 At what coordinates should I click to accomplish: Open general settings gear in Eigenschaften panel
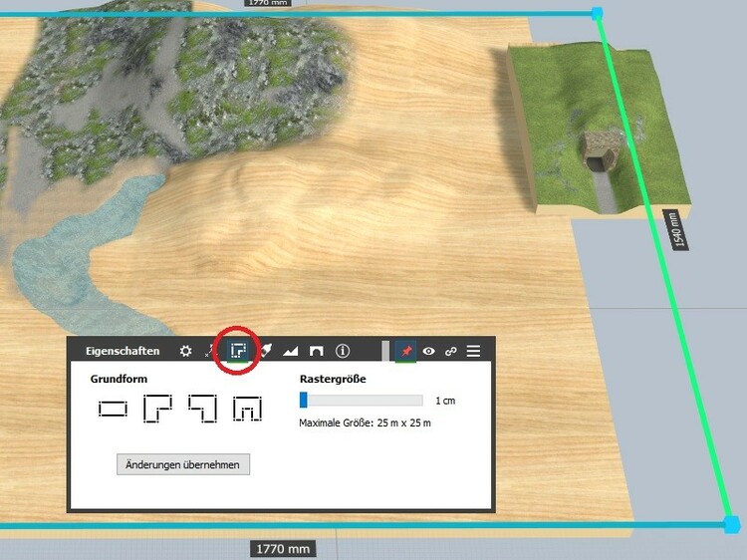pyautogui.click(x=185, y=352)
